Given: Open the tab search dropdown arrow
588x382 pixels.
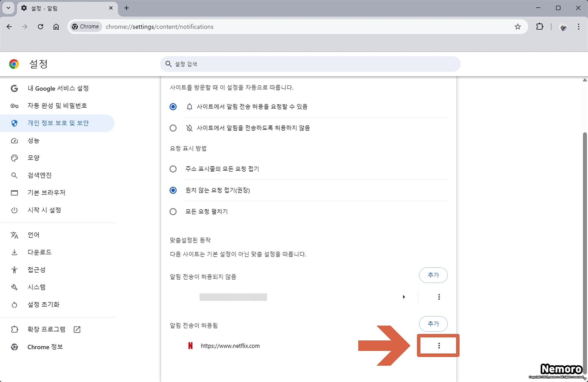Looking at the screenshot, I should pos(8,8).
